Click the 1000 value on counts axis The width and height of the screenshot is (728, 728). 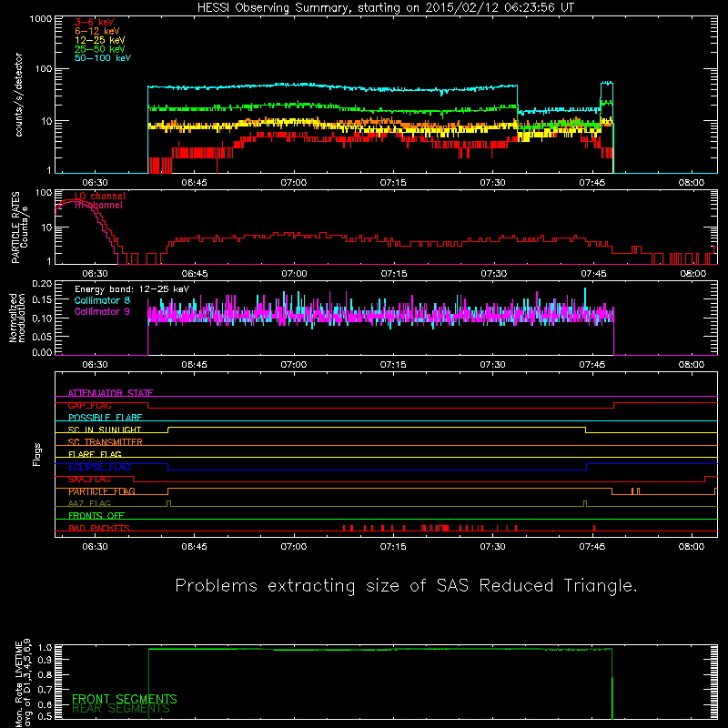tap(40, 18)
